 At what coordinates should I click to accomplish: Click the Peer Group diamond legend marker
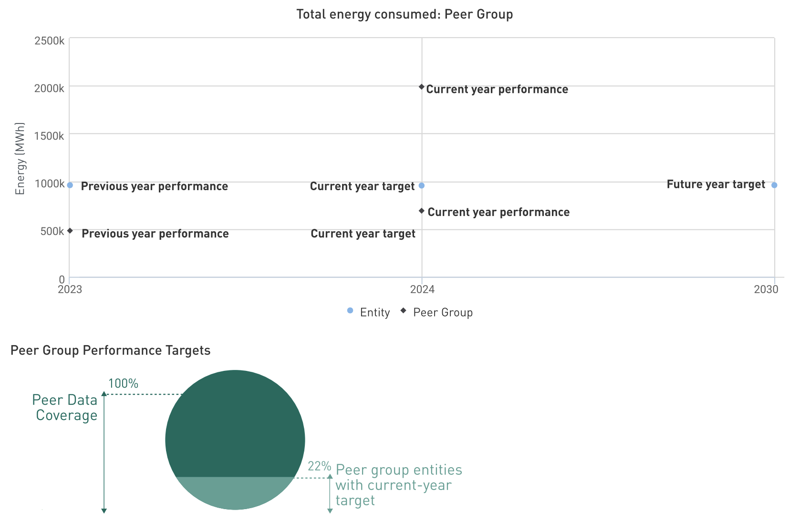(404, 311)
